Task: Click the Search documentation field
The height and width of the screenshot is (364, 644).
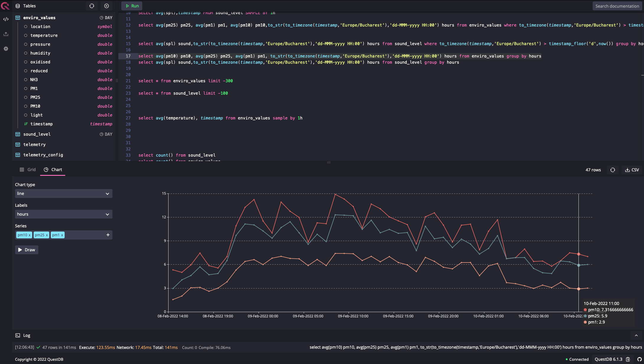Action: [617, 6]
